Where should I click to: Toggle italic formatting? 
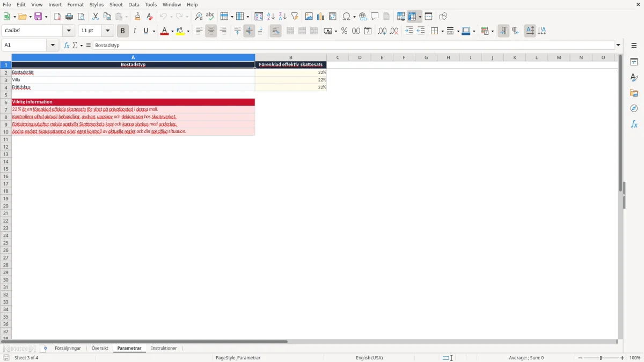pyautogui.click(x=135, y=31)
